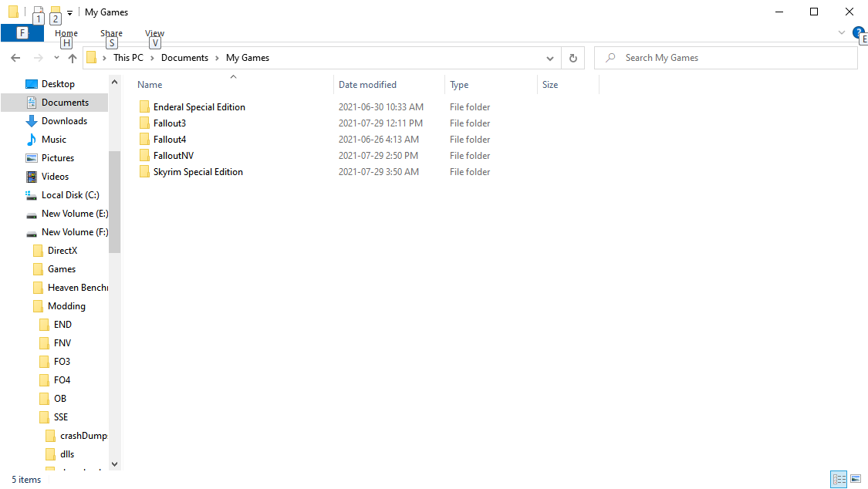Open the View ribbon tab
This screenshot has height=489, width=868.
click(x=154, y=33)
